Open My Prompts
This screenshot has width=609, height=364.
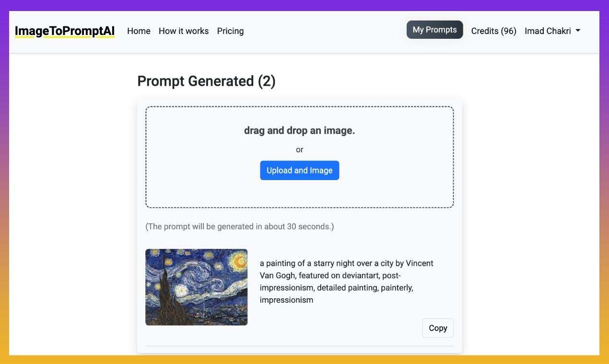434,30
